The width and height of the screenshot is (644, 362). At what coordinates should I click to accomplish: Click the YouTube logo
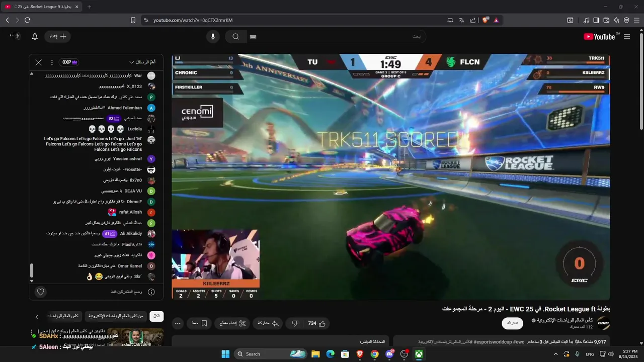click(x=599, y=36)
